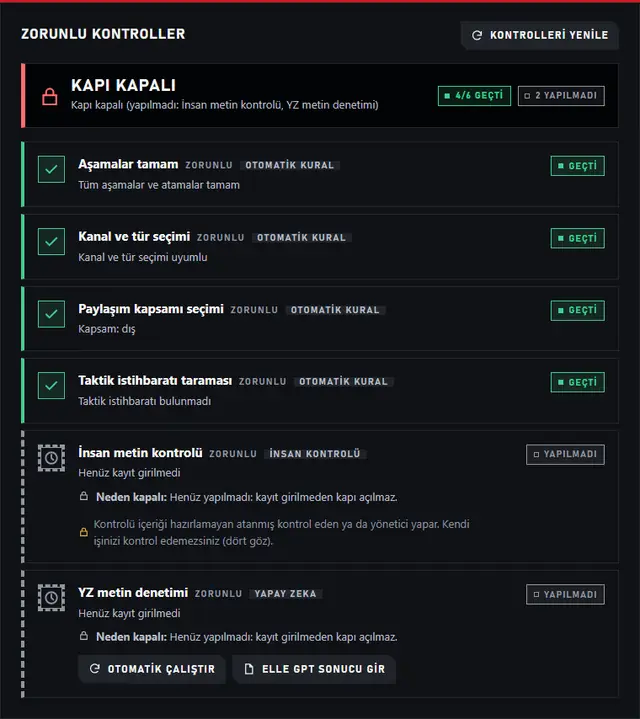Click the clock icon for İnsan metin kontrolü
This screenshot has height=719, width=640.
51,458
